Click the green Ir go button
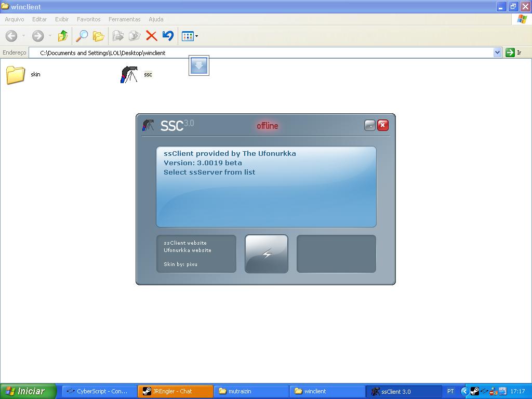Viewport: 532px width, 399px height. [x=514, y=52]
